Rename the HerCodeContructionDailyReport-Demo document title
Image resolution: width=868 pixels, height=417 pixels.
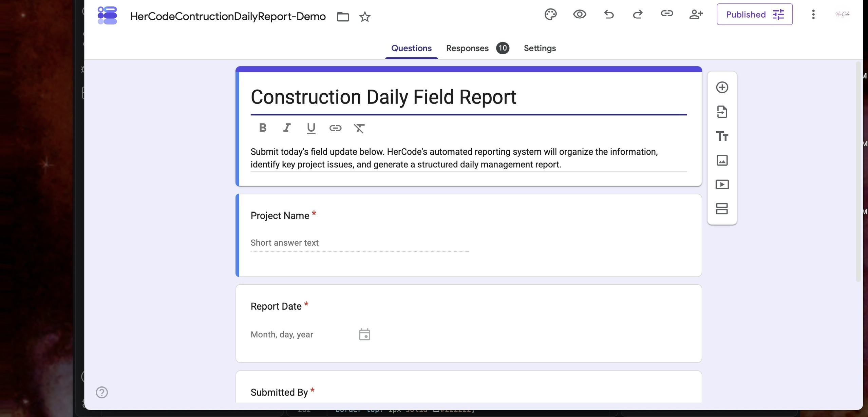pos(228,16)
